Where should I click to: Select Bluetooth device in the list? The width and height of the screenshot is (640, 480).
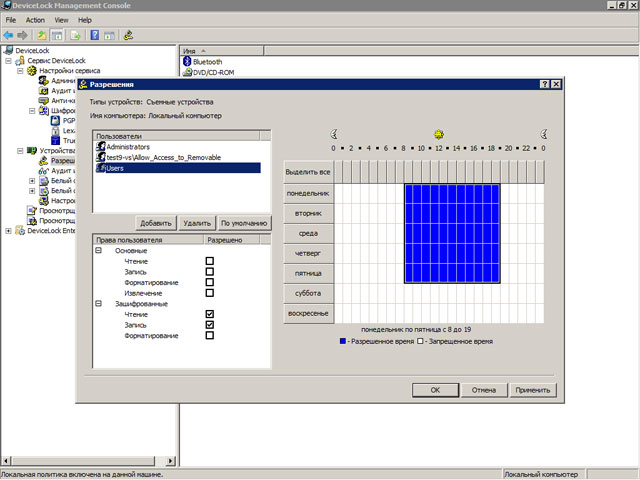[x=207, y=61]
